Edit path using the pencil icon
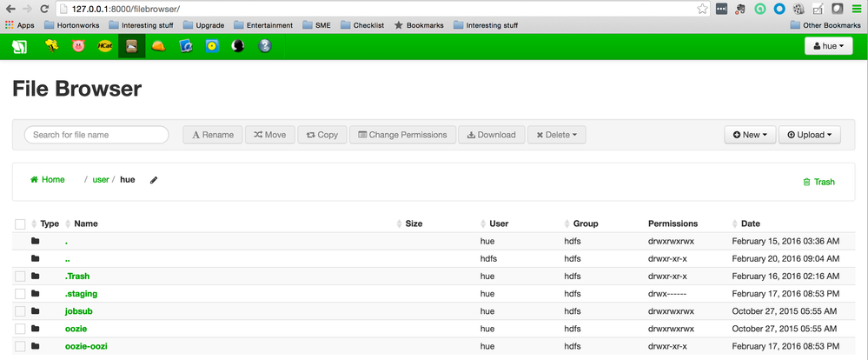This screenshot has width=868, height=360. (x=154, y=180)
